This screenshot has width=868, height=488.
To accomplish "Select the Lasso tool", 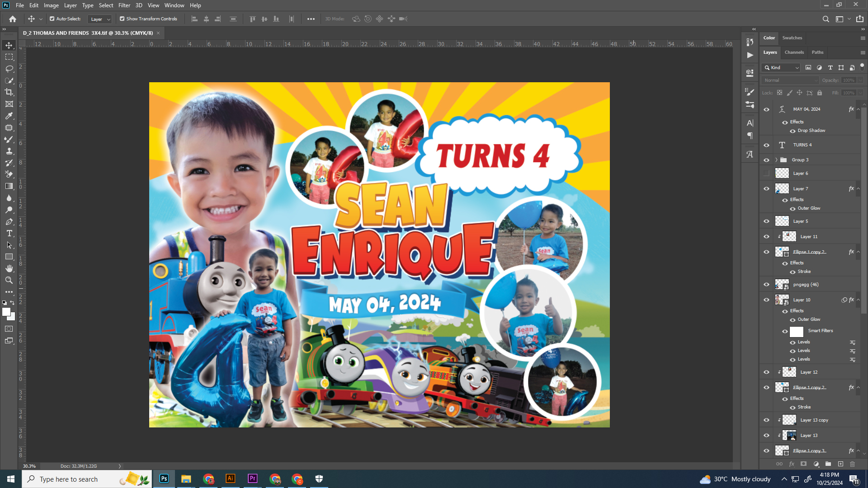I will coord(9,69).
